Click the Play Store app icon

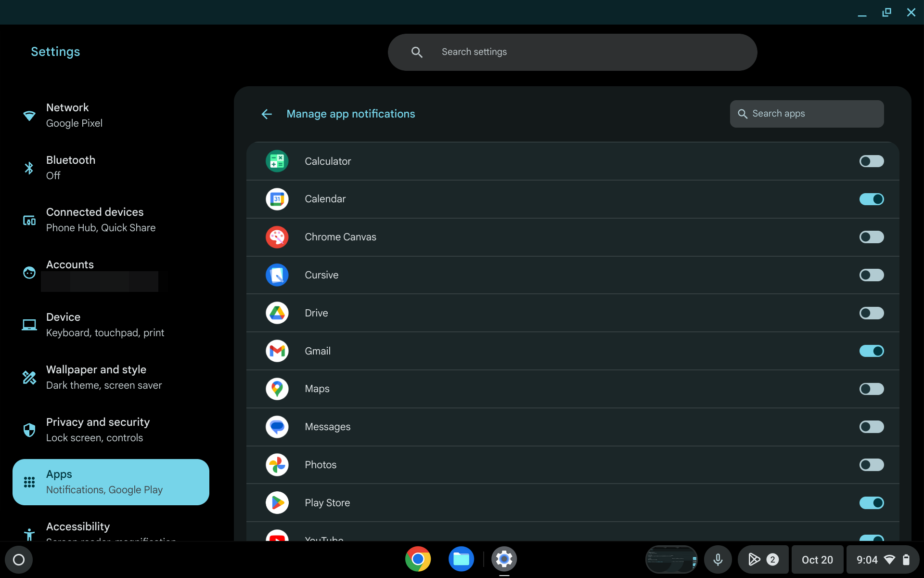point(277,503)
